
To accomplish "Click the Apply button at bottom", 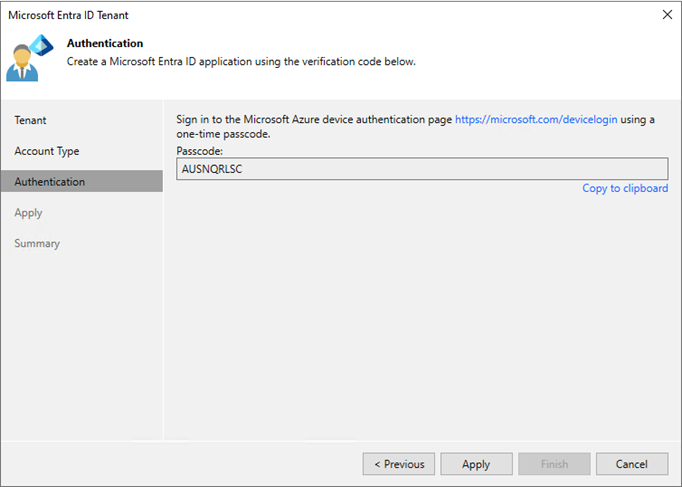I will [476, 464].
